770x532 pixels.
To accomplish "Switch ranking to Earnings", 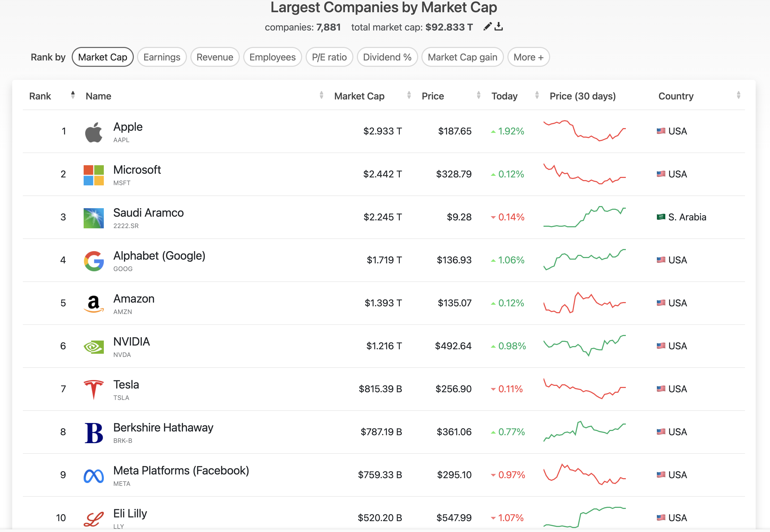I will pos(162,57).
